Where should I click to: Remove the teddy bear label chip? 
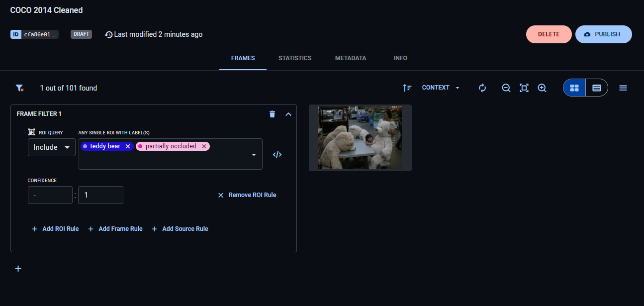pos(128,146)
